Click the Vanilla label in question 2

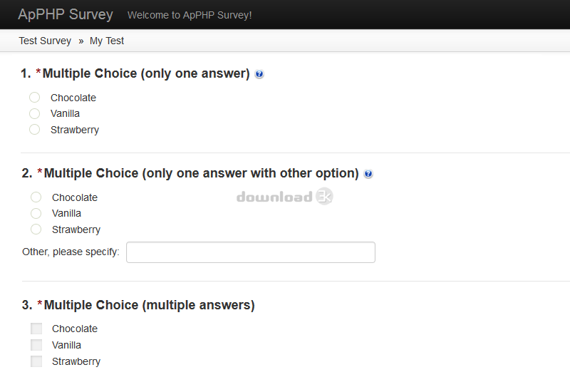click(66, 213)
